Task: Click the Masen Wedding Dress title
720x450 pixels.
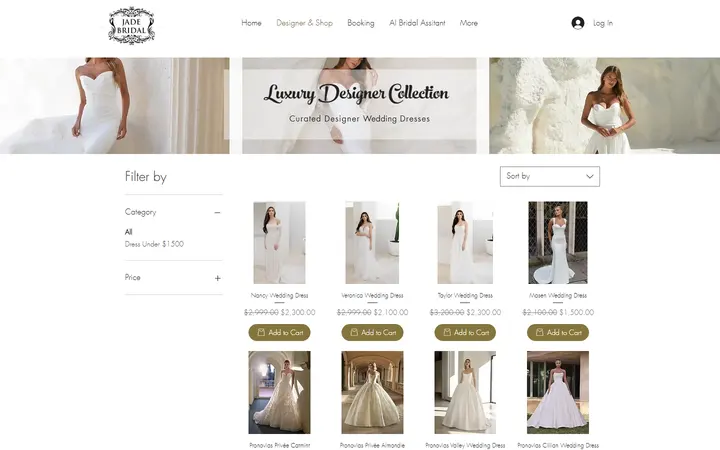Action: click(x=558, y=296)
